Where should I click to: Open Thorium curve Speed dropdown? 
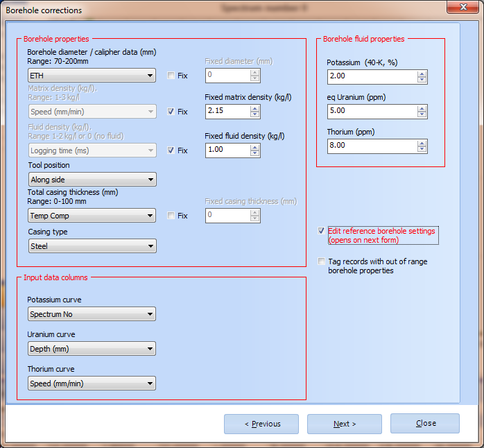coord(92,384)
